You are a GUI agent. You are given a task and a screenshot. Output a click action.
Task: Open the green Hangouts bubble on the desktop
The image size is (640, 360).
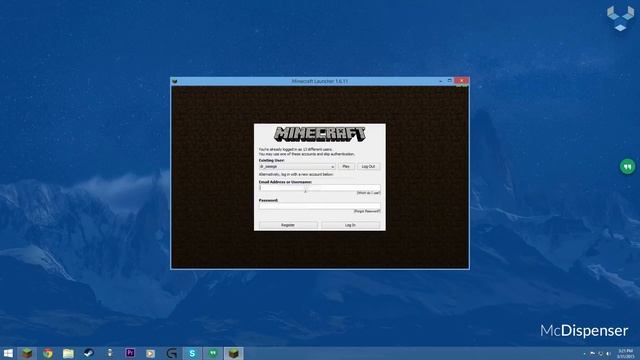click(627, 167)
